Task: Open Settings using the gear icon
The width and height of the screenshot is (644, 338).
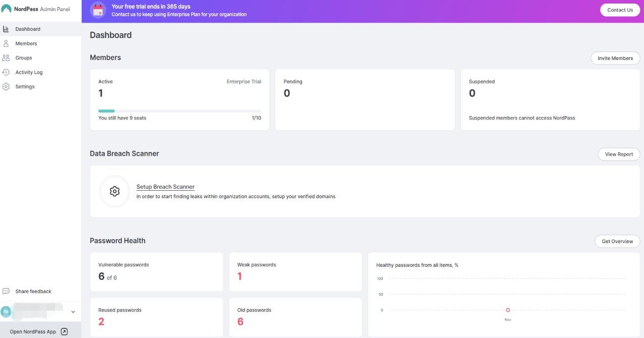Action: [5, 86]
